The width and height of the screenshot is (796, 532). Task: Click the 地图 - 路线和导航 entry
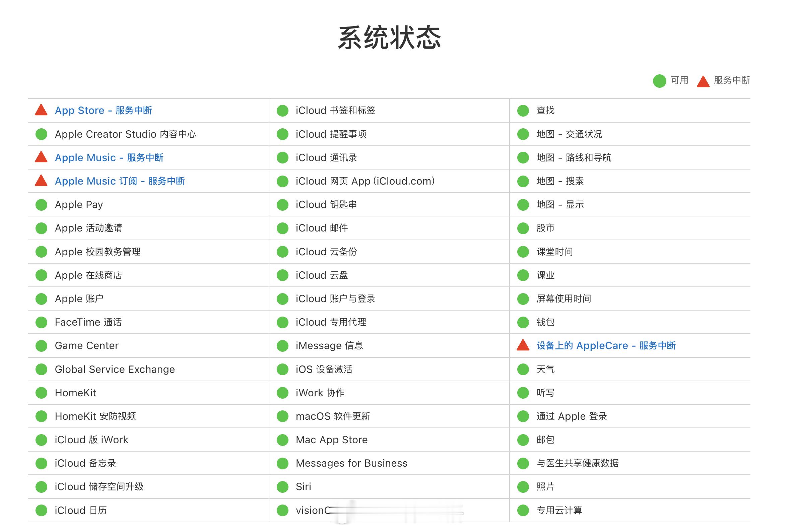click(x=574, y=157)
